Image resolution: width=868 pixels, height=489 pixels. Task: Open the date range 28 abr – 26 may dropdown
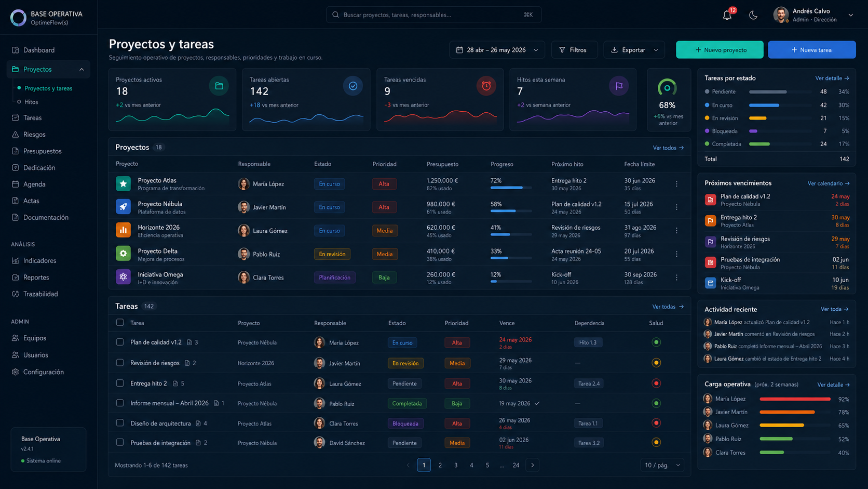497,50
